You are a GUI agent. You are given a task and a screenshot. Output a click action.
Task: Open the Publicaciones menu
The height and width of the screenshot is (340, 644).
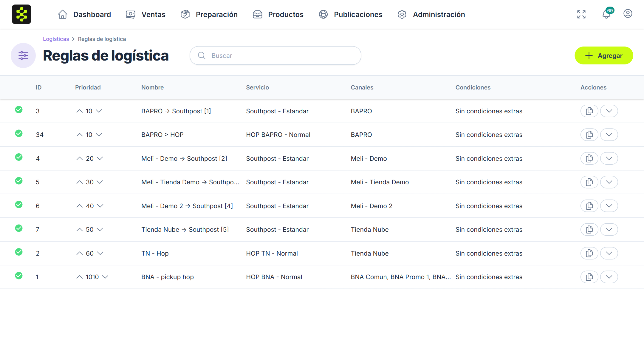(x=350, y=14)
